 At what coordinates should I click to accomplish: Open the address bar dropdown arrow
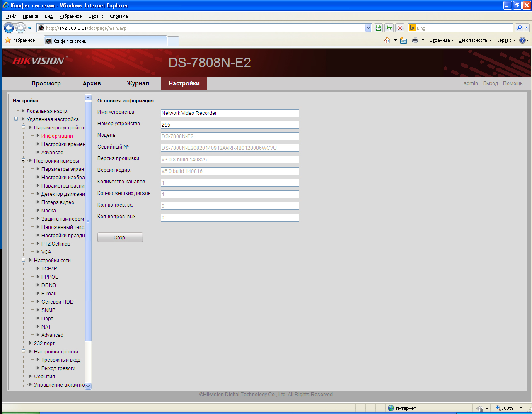pos(368,28)
